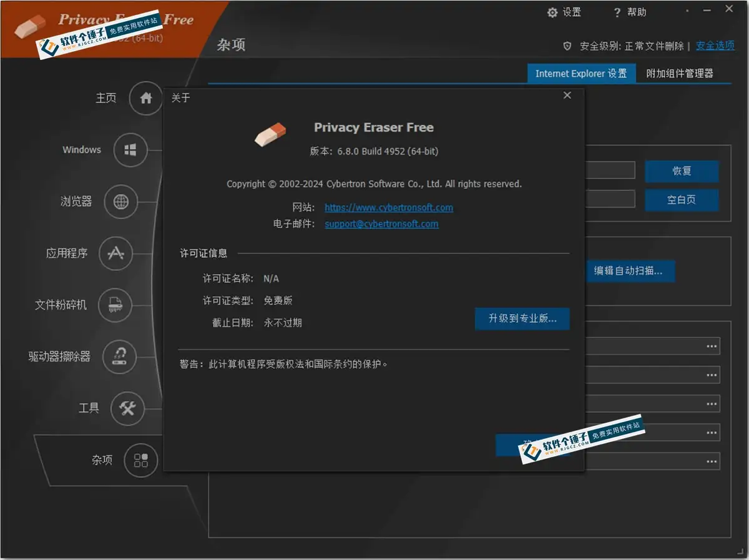Open the 主页 home section icon
Viewport: 749px width, 560px height.
(x=146, y=98)
